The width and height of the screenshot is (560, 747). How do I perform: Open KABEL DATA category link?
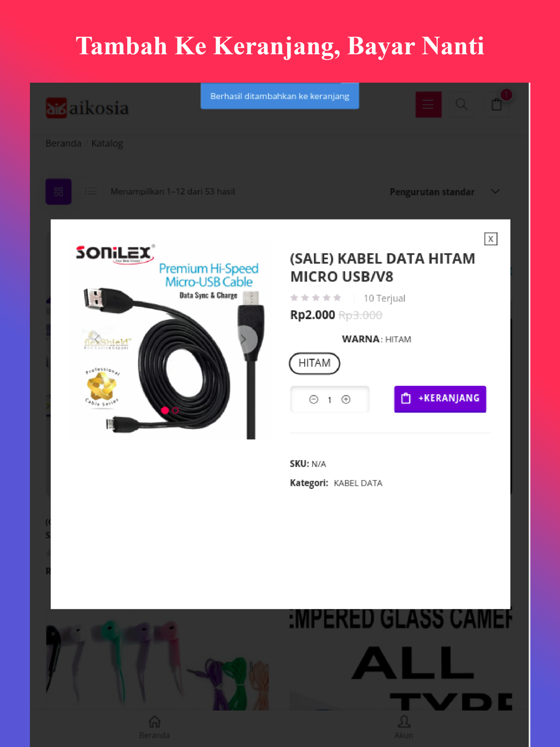pyautogui.click(x=358, y=483)
